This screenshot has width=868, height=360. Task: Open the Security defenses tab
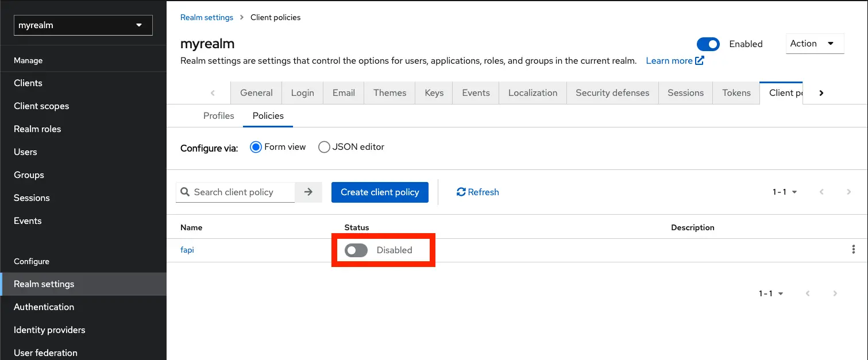(x=612, y=92)
